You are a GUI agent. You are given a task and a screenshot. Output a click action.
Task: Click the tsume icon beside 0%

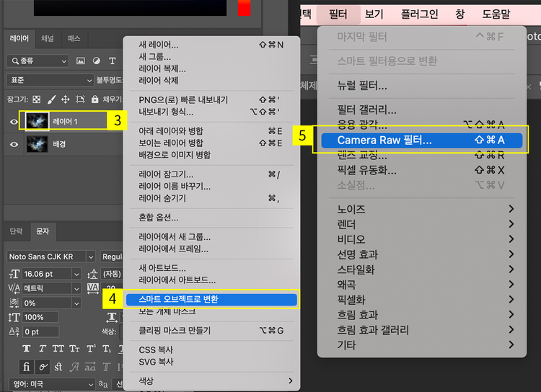[x=14, y=303]
